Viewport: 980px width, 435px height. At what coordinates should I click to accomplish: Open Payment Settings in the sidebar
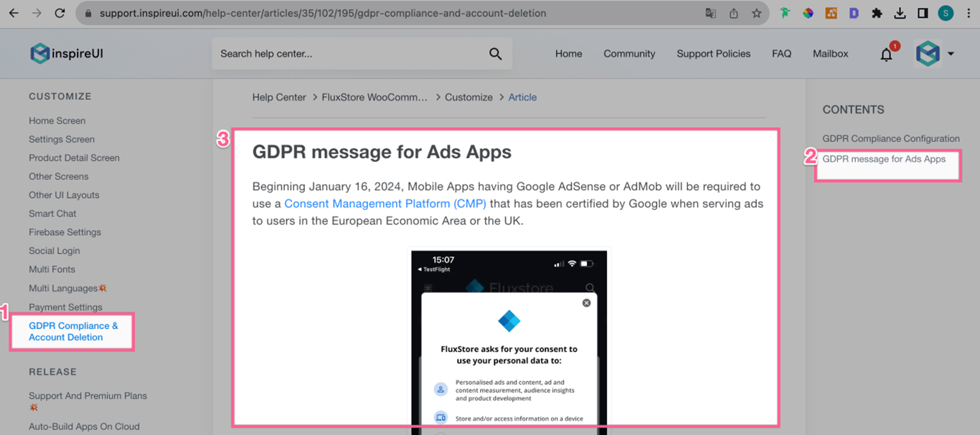tap(65, 307)
